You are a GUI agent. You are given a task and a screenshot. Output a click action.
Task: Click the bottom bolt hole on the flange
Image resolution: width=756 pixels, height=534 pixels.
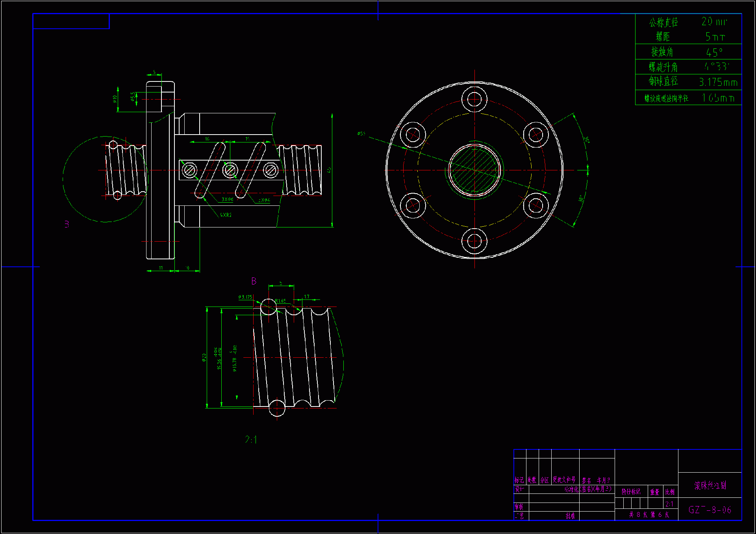point(474,241)
